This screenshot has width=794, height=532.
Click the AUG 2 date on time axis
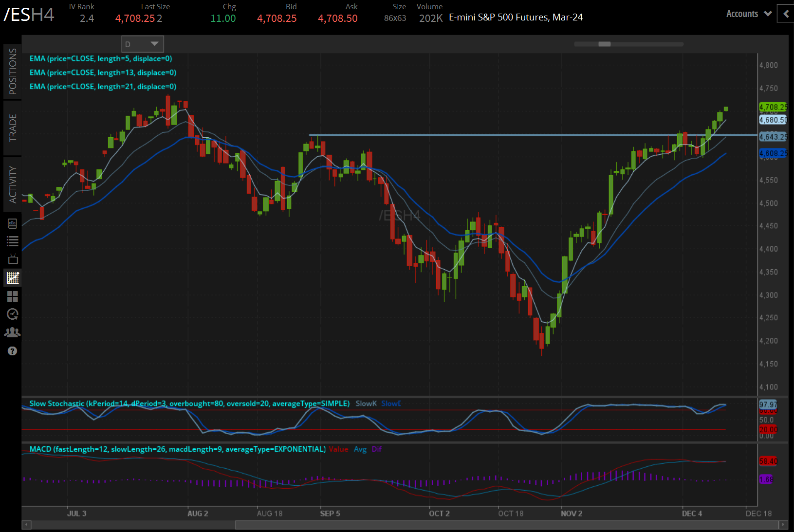[198, 514]
